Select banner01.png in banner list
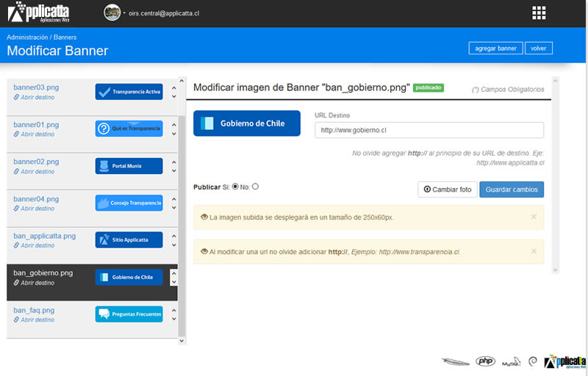Viewport: 588px width, 376px height. pos(36,125)
